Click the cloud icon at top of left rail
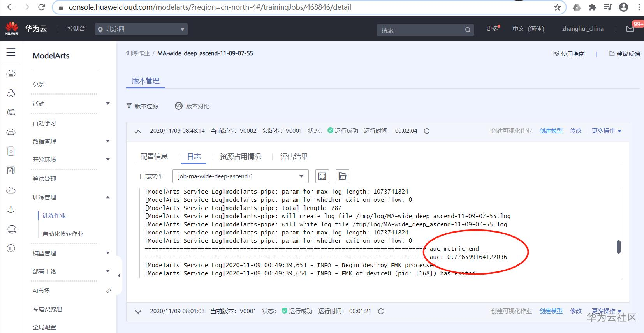The width and height of the screenshot is (644, 333). 11,73
